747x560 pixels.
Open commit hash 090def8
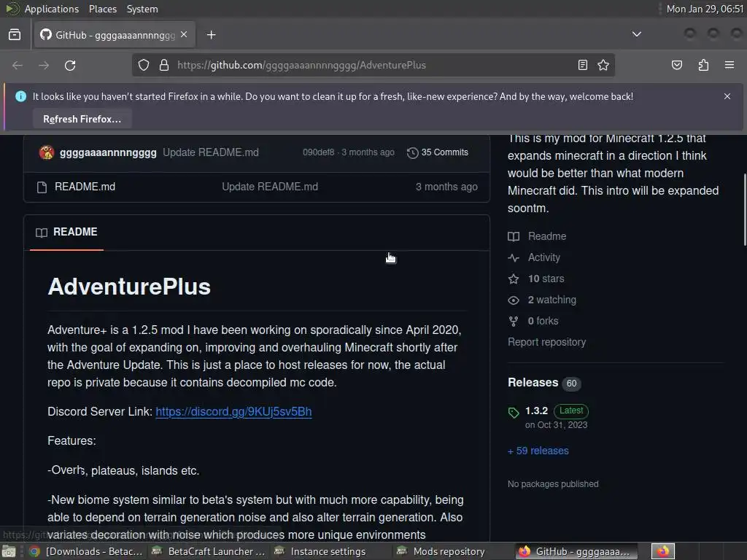[x=318, y=152]
